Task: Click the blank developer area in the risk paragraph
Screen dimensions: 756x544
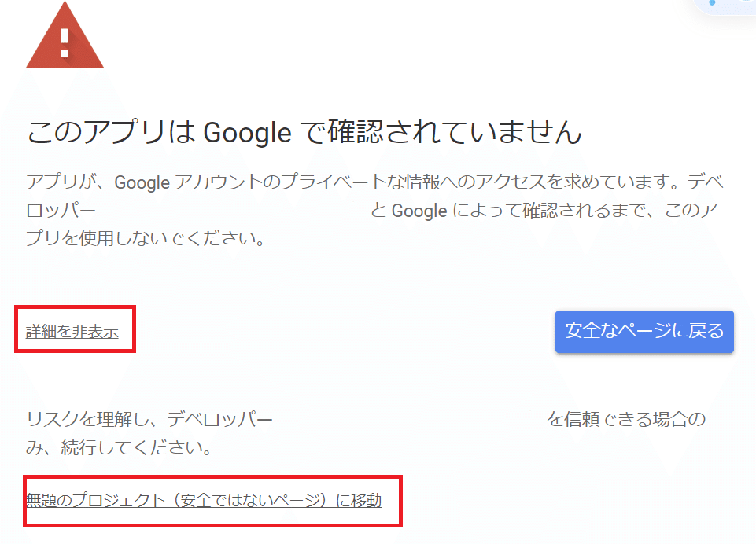Action: (x=409, y=420)
